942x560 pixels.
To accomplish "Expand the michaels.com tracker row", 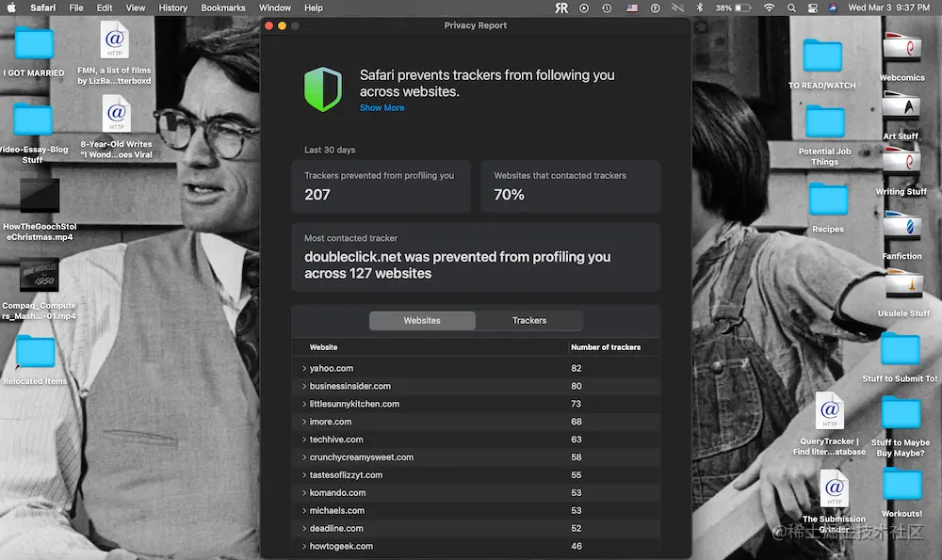I will (x=304, y=511).
